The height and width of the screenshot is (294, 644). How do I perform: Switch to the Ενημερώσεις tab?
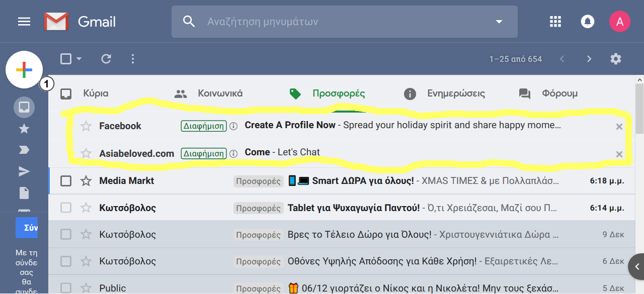(444, 93)
